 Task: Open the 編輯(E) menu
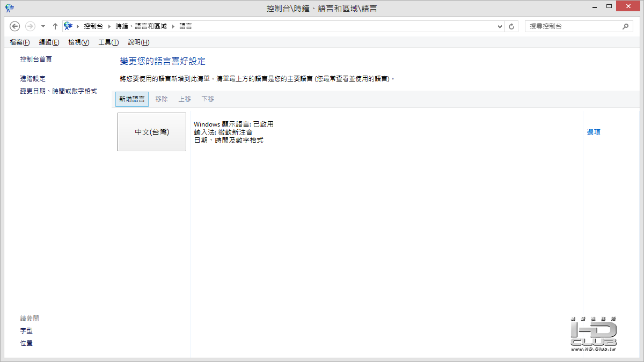(x=49, y=42)
